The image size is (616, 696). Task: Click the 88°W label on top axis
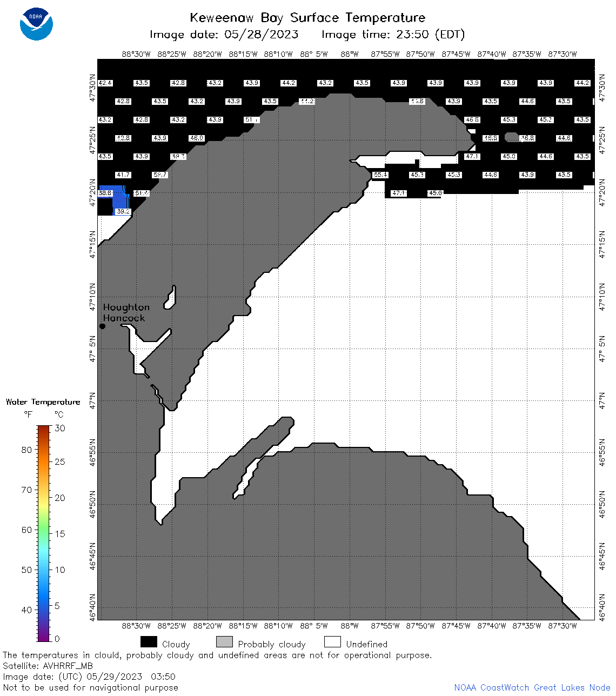(350, 54)
